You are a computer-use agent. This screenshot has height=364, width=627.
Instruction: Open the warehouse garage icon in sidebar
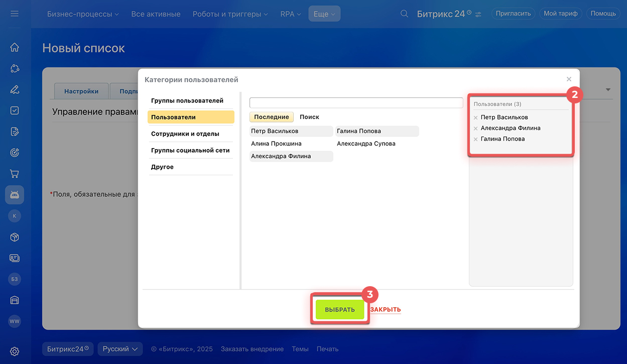click(15, 300)
